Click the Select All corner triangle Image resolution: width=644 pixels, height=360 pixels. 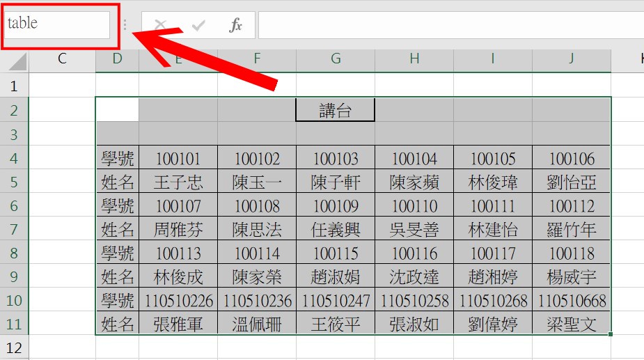17,61
